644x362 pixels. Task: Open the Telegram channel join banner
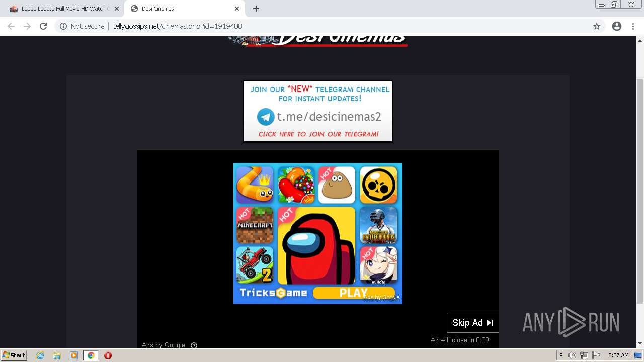[x=318, y=112]
